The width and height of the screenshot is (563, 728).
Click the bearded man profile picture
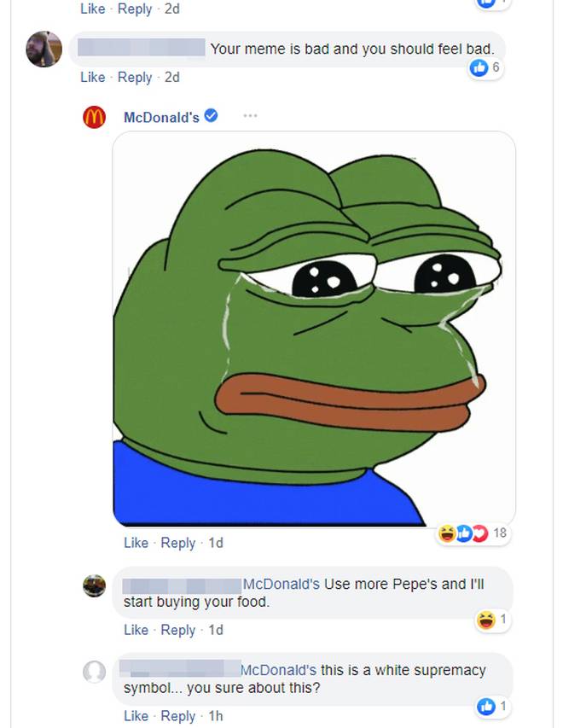pos(44,49)
